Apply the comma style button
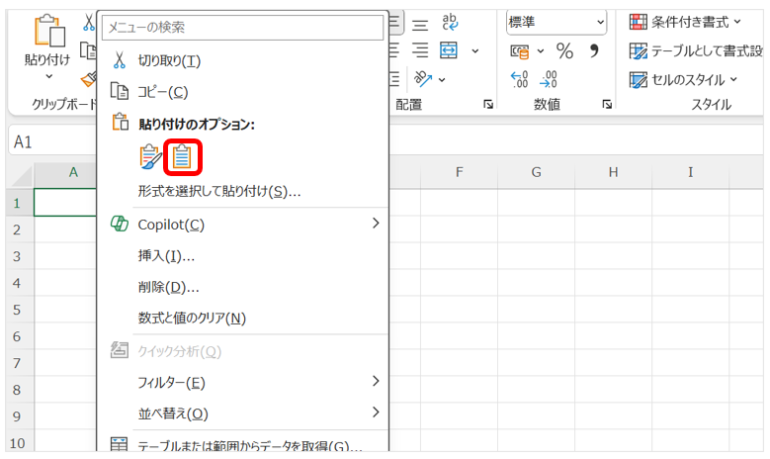This screenshot has height=459, width=770. point(594,50)
